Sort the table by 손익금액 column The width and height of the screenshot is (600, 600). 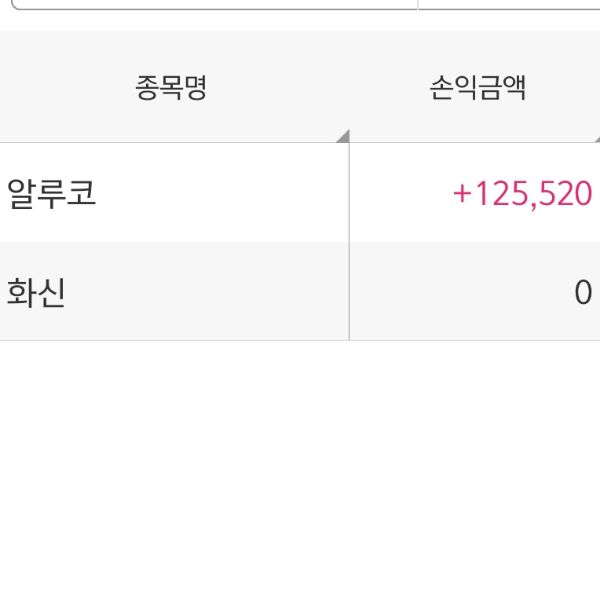point(476,89)
